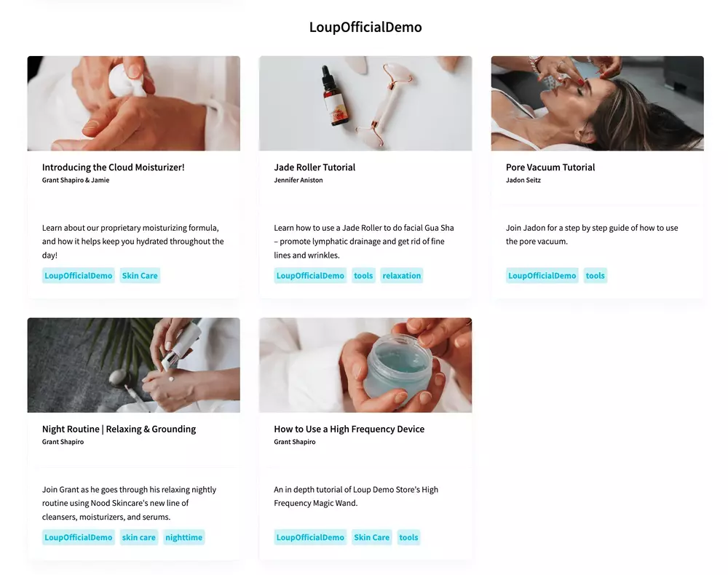Image resolution: width=728 pixels, height=575 pixels.
Task: Select the 'nighttime' tag
Action: [184, 537]
